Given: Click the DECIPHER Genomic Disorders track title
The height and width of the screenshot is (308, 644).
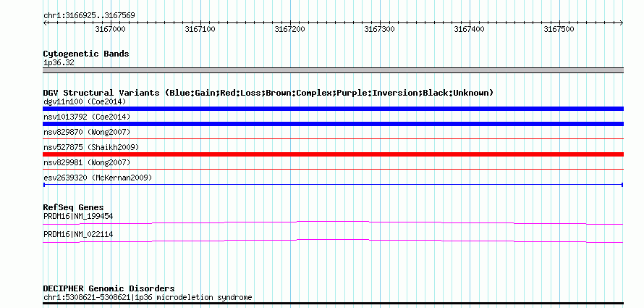Looking at the screenshot, I should [x=109, y=288].
